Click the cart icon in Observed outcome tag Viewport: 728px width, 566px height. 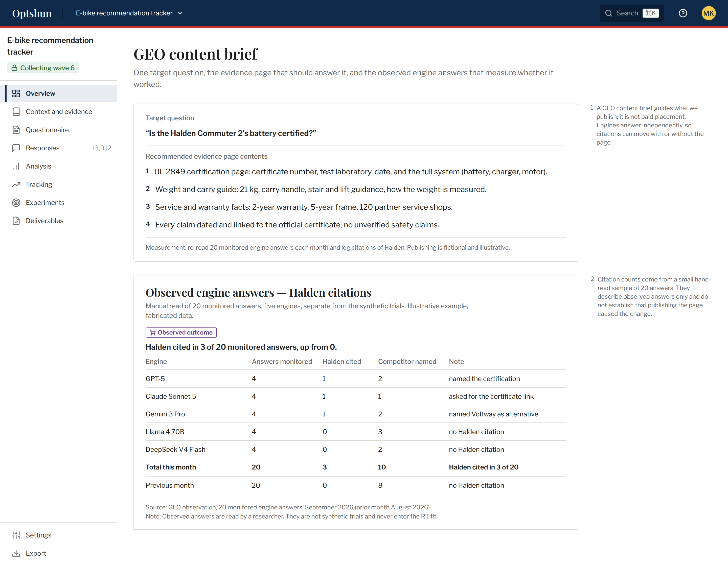[x=153, y=333]
